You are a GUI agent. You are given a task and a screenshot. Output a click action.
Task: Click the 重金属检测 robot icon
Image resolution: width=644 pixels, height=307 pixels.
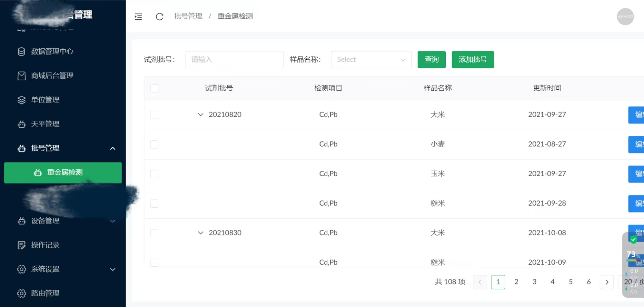click(x=38, y=172)
